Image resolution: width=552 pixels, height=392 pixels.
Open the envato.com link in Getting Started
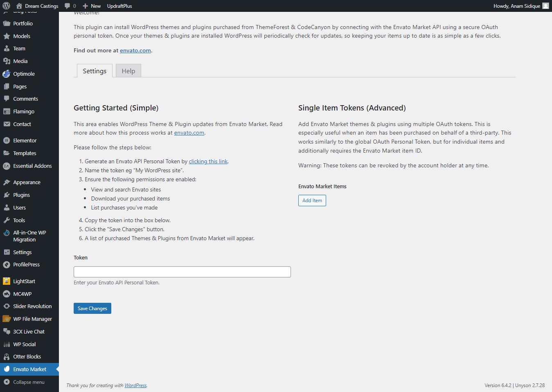[x=189, y=133]
